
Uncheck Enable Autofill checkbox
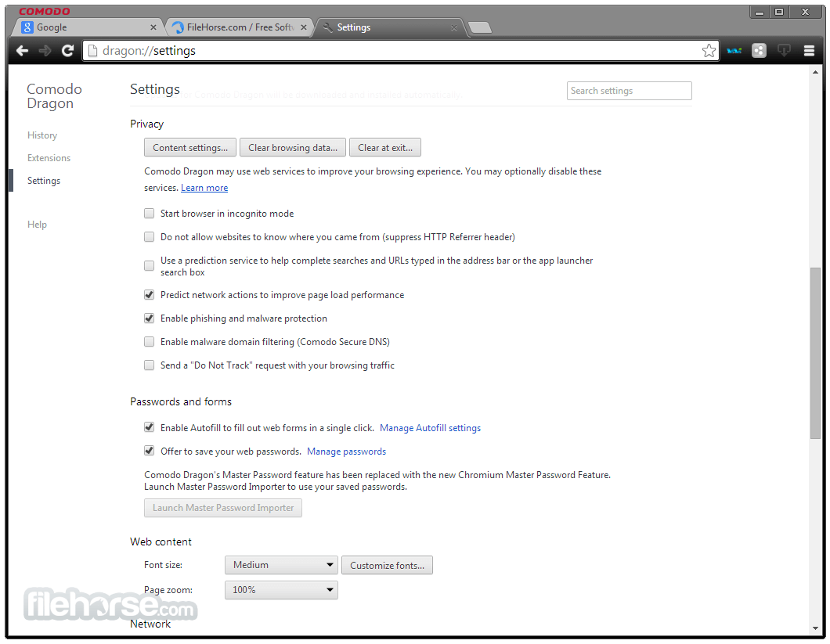pos(150,427)
